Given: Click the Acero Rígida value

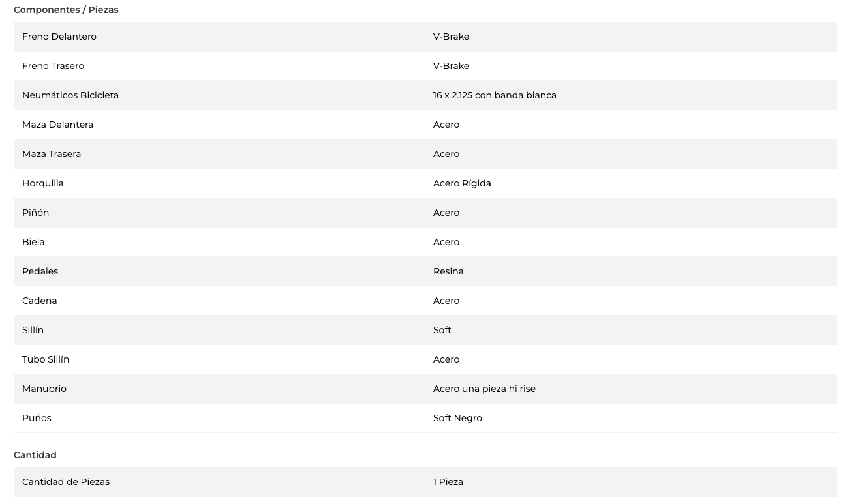Looking at the screenshot, I should click(x=462, y=183).
